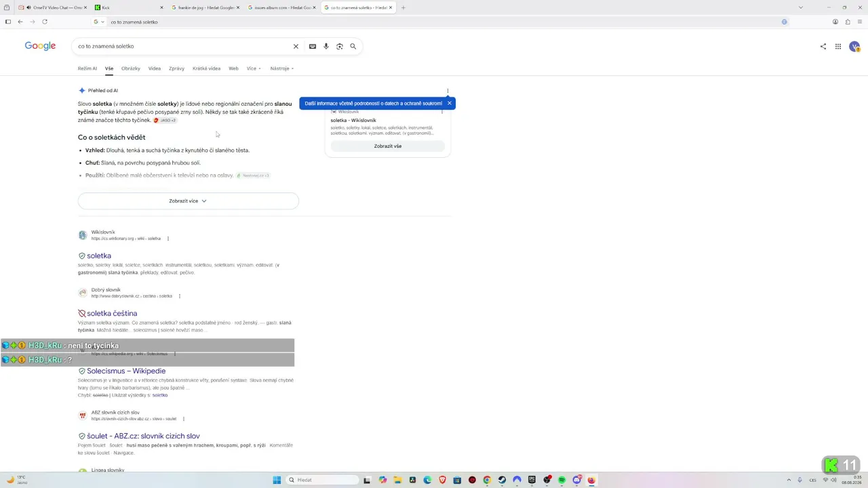The image size is (868, 488).
Task: Open three-dot menu for Dobrý slovník result
Action: tap(180, 296)
